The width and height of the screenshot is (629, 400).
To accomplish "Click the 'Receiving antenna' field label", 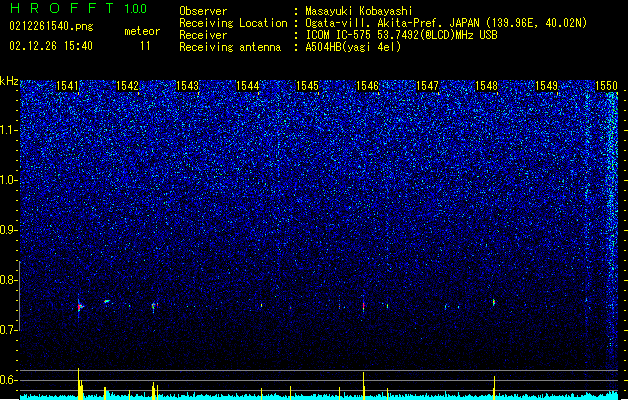I will click(x=230, y=47).
